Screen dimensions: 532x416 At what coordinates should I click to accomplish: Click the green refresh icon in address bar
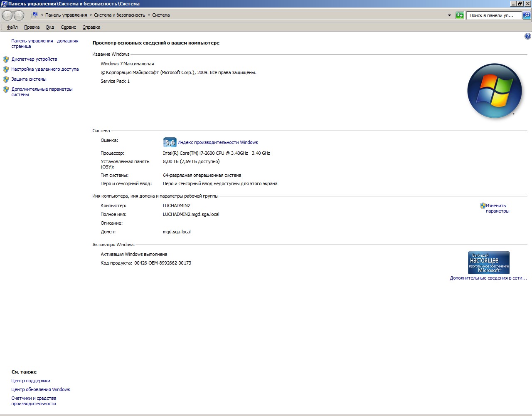point(460,15)
